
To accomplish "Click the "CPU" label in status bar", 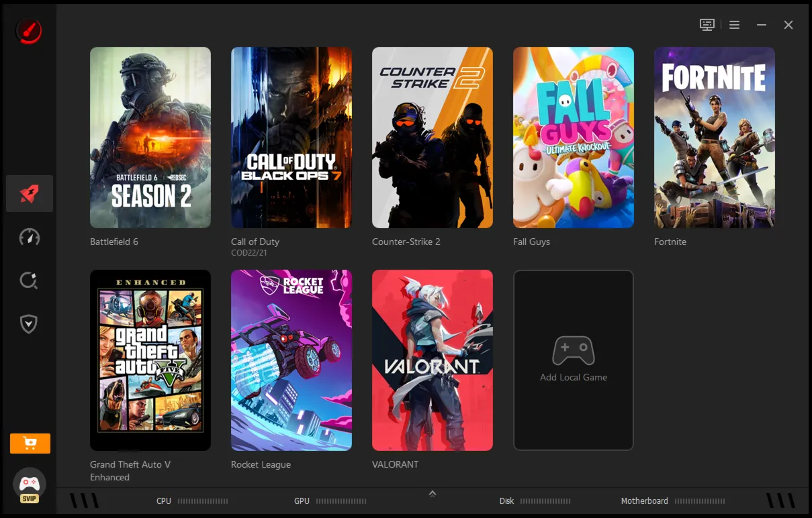I will point(164,501).
